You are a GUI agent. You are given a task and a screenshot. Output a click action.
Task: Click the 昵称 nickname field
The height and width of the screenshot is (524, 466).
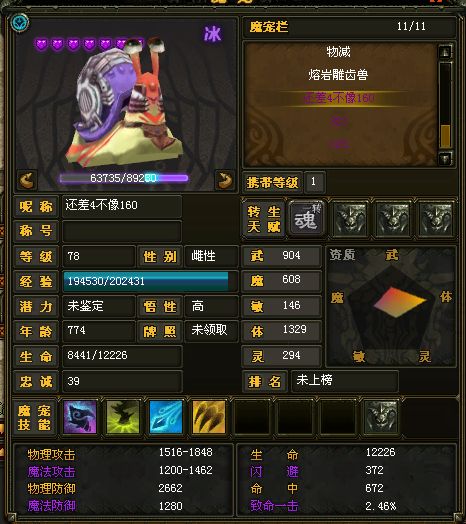(122, 206)
